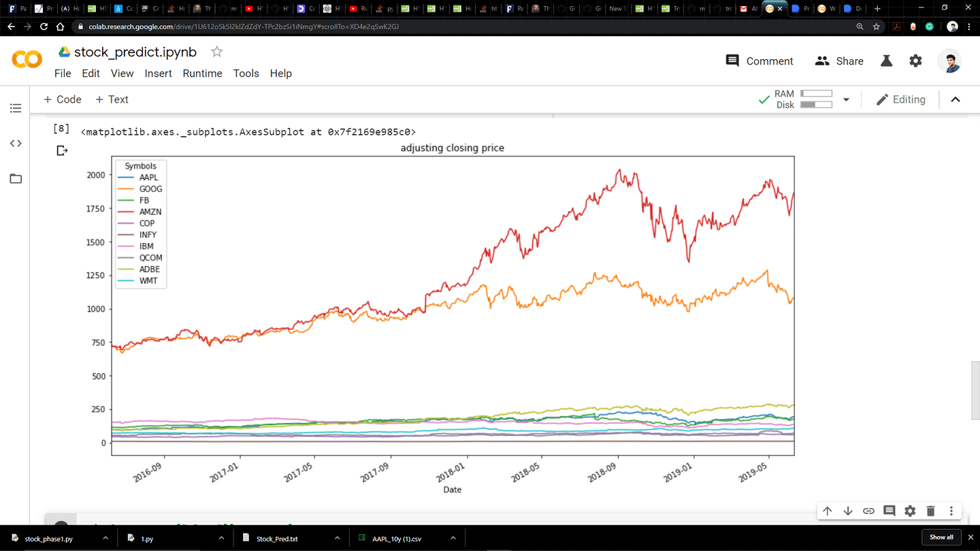This screenshot has height=551, width=980.
Task: Bookmark this page with the star
Action: [876, 27]
